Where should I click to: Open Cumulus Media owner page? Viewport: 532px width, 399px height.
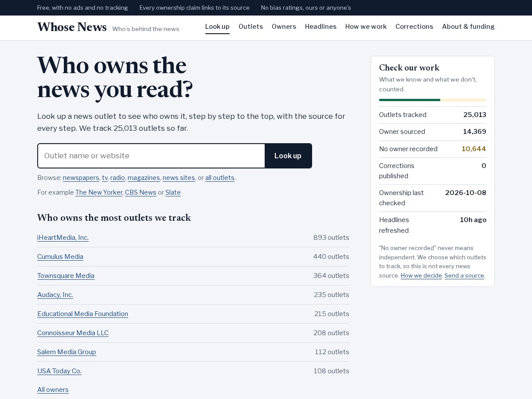coord(60,257)
